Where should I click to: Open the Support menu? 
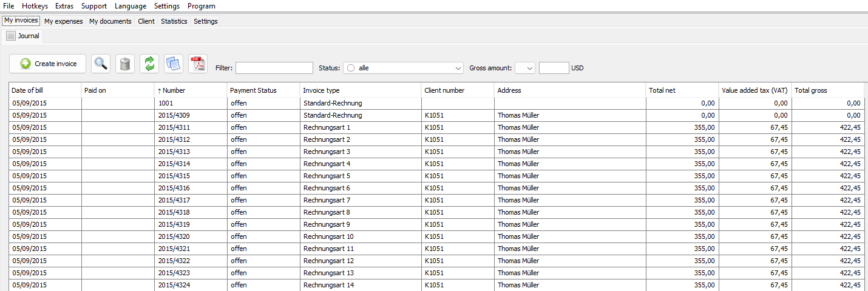[94, 6]
